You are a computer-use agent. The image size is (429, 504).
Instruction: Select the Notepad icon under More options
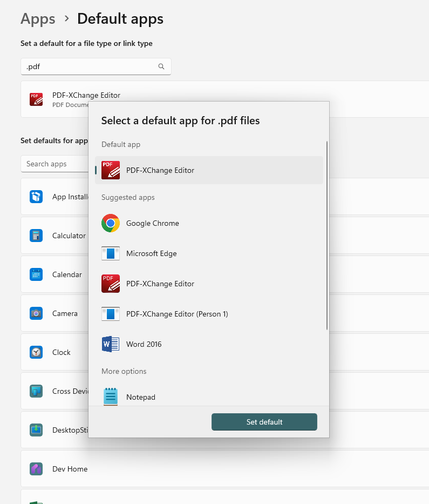coord(111,397)
